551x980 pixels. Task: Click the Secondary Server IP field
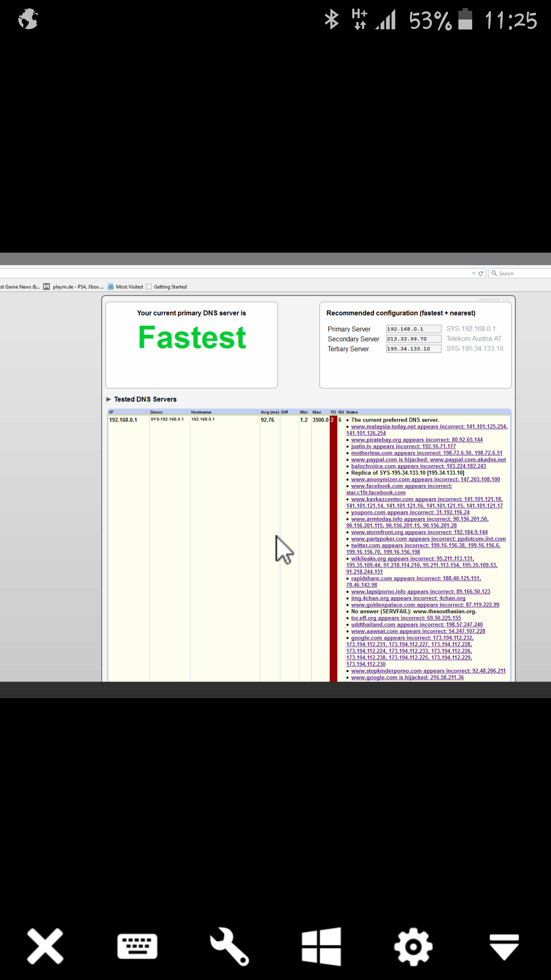click(x=414, y=339)
